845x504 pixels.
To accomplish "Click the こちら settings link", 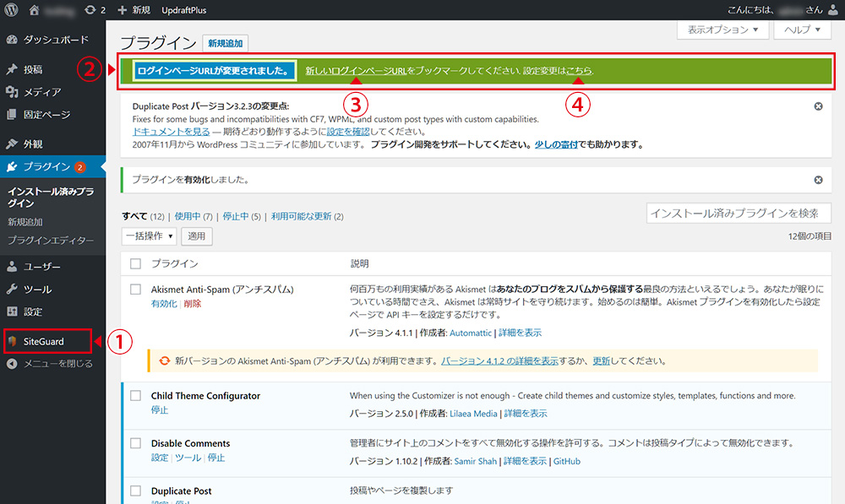I will click(579, 71).
